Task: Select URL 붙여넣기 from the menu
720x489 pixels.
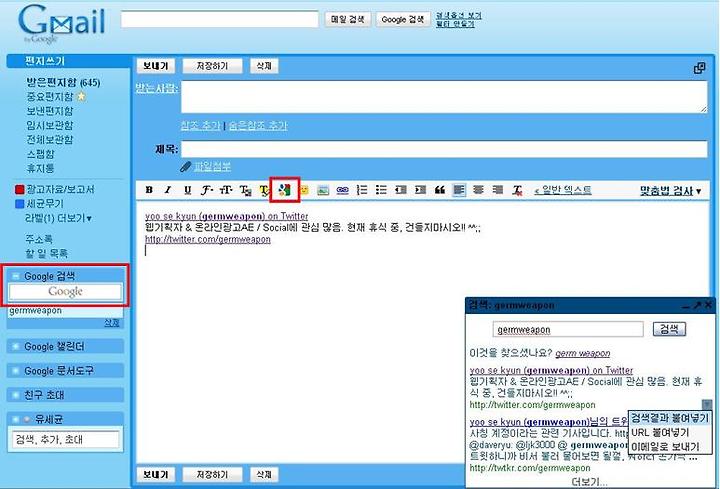Action: [x=669, y=433]
